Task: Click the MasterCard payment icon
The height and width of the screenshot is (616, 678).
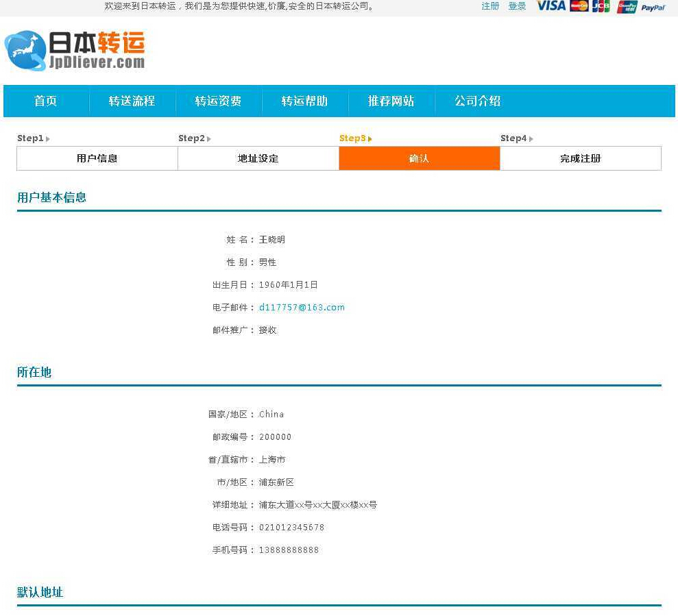Action: coord(579,6)
